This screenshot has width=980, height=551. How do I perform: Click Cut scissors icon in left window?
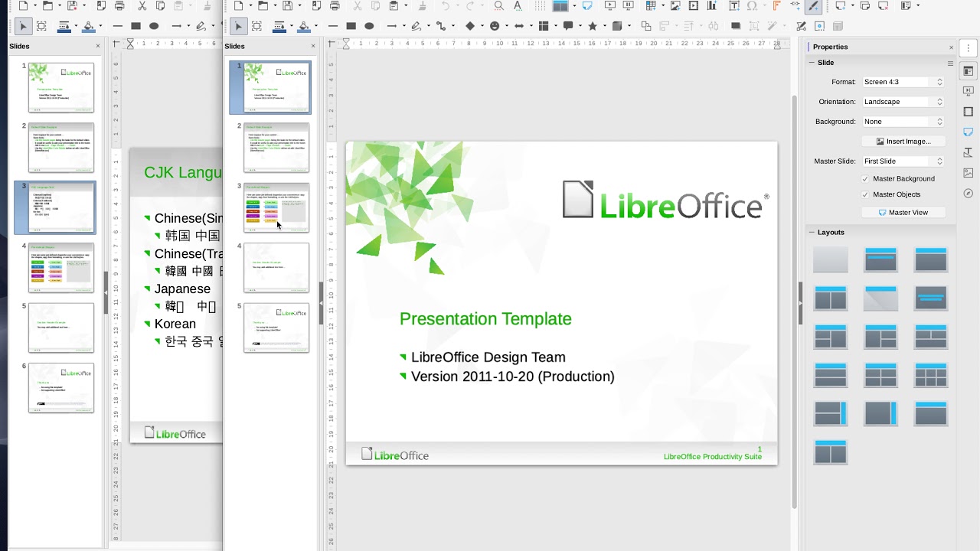point(142,5)
